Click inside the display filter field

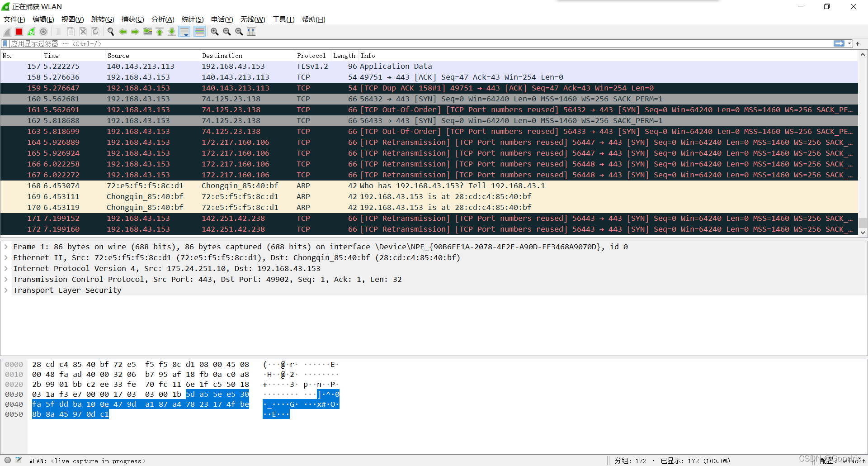420,44
